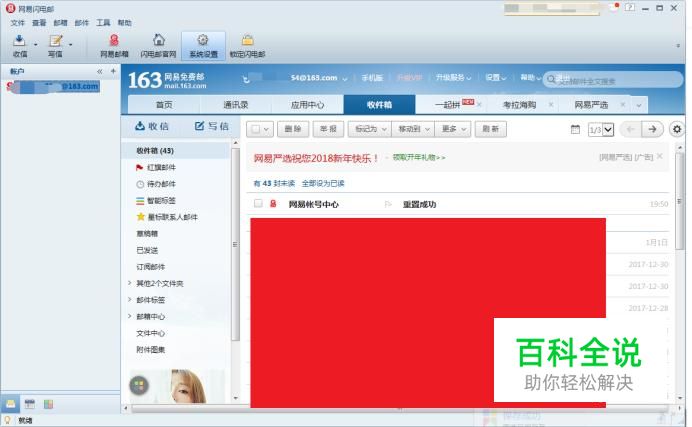Click the 删除 button

[x=293, y=129]
